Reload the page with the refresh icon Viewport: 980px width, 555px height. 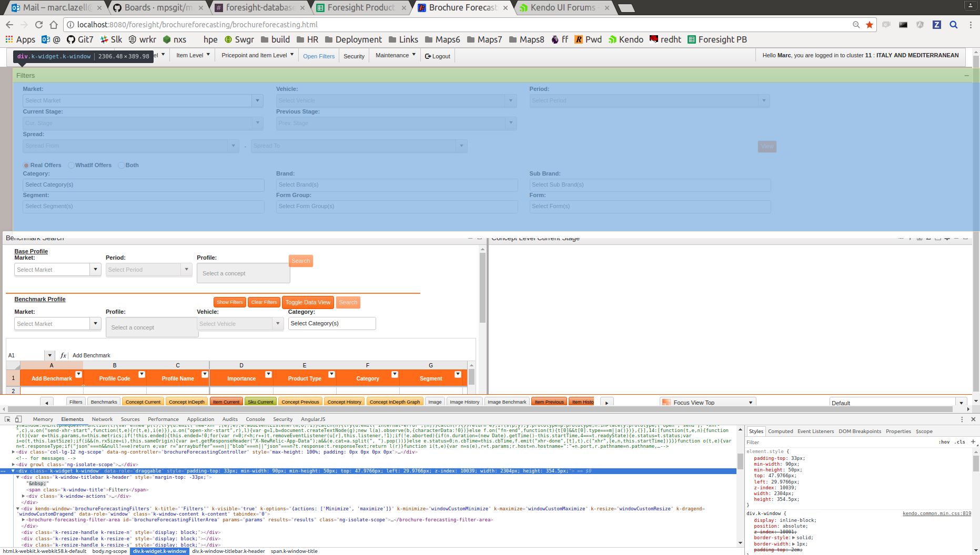coord(39,25)
